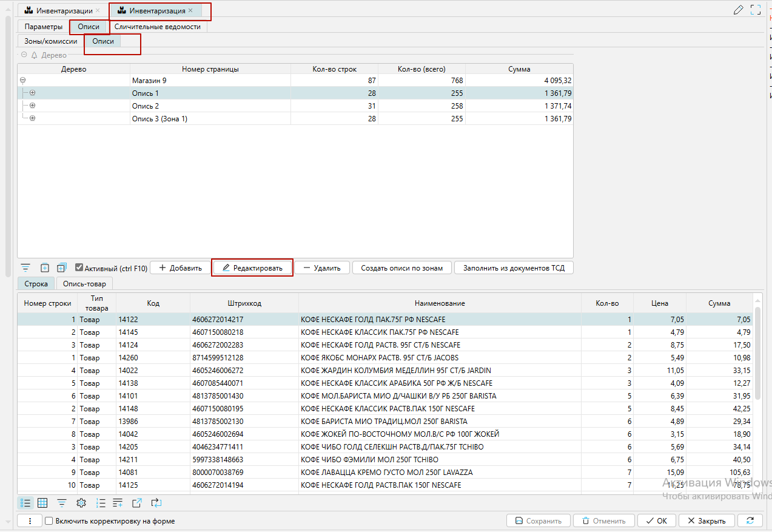Image resolution: width=772 pixels, height=532 pixels.
Task: Collapse the Магазин 9 root node
Action: tap(22, 80)
